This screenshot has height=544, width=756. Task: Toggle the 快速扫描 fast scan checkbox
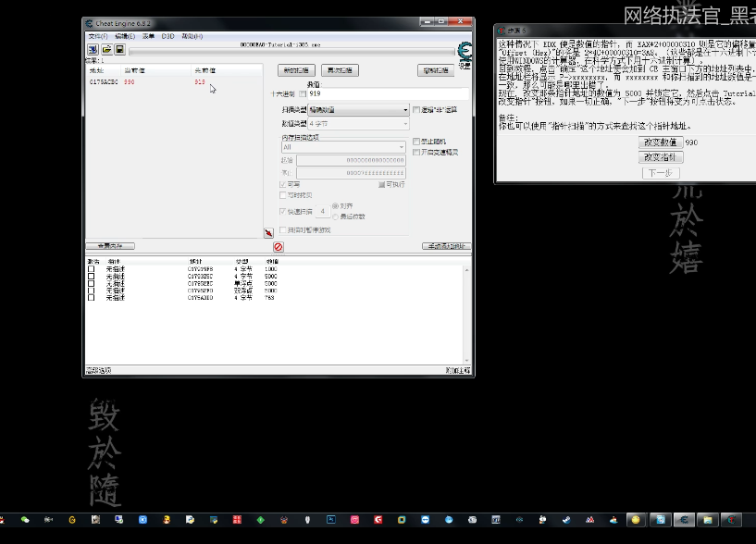[283, 212]
